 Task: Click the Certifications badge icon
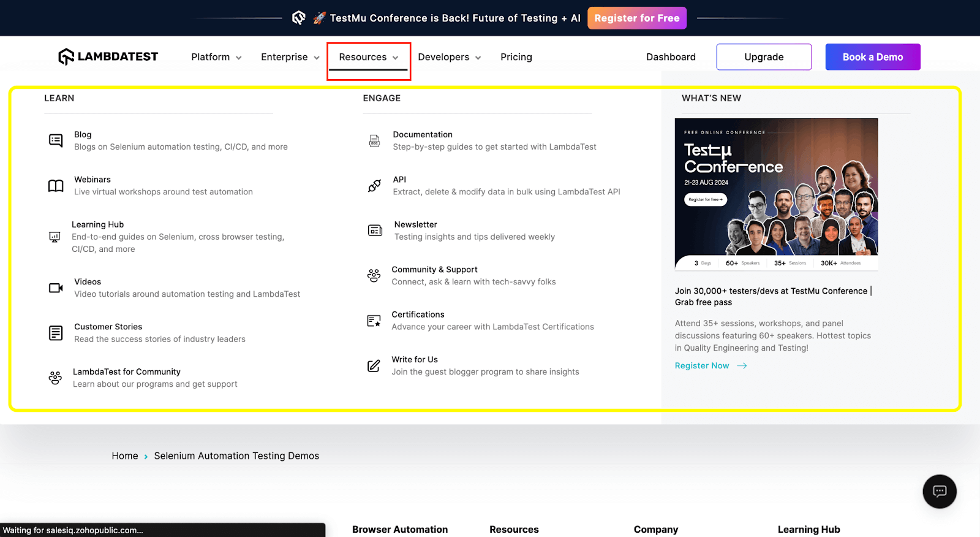(x=374, y=321)
